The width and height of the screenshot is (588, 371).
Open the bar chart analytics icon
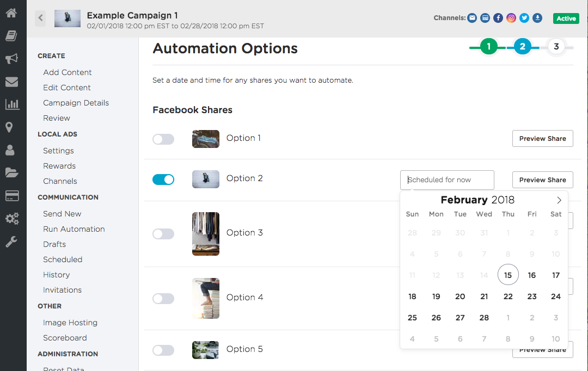point(12,104)
